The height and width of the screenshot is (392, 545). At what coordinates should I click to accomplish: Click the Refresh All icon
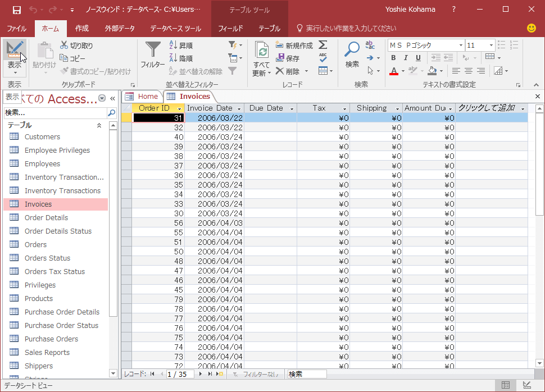pyautogui.click(x=261, y=52)
